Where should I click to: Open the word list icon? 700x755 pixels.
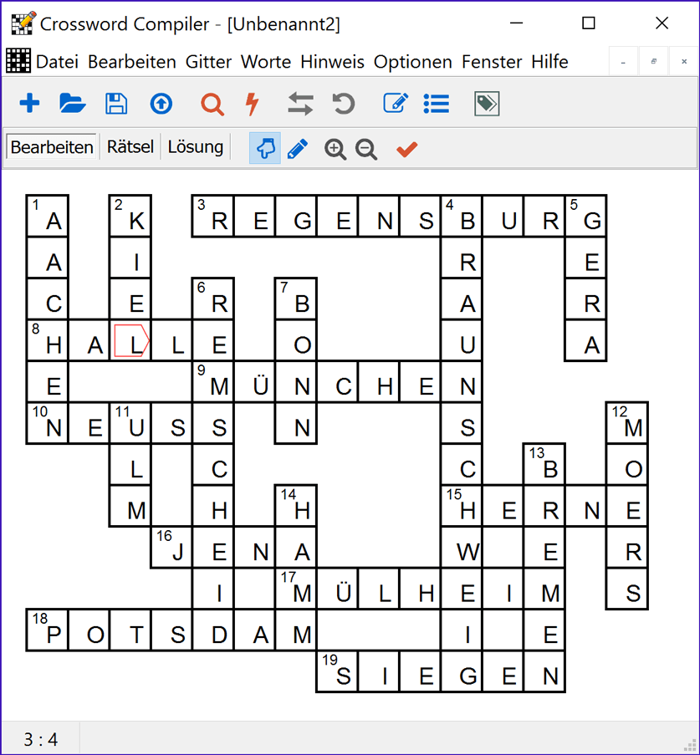[436, 103]
